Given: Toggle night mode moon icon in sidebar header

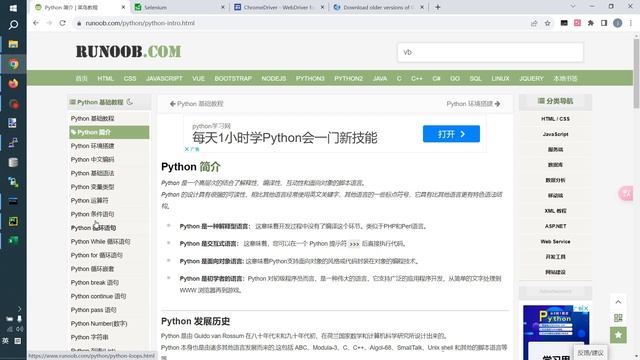Looking at the screenshot, I should pyautogui.click(x=130, y=102).
